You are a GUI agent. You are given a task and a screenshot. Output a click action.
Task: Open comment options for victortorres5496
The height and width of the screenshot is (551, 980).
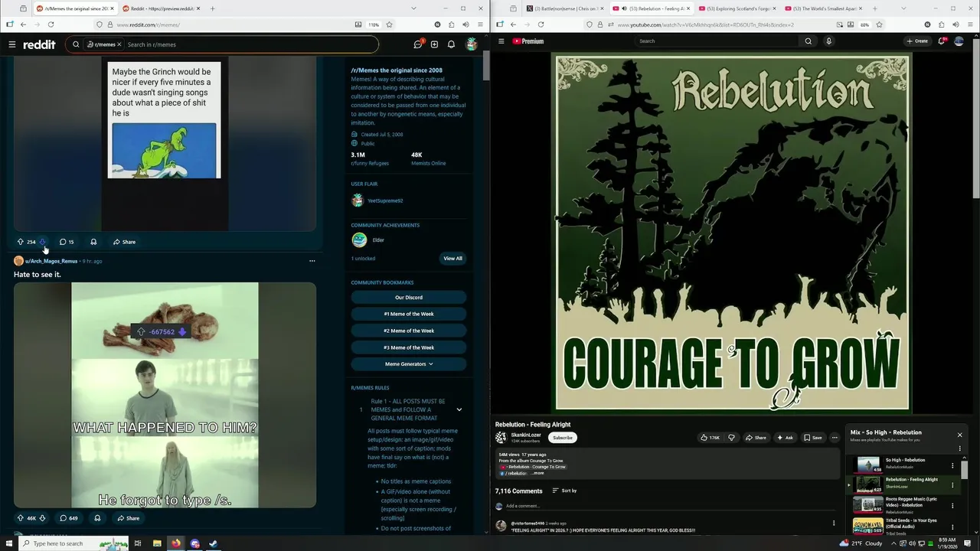coord(834,523)
